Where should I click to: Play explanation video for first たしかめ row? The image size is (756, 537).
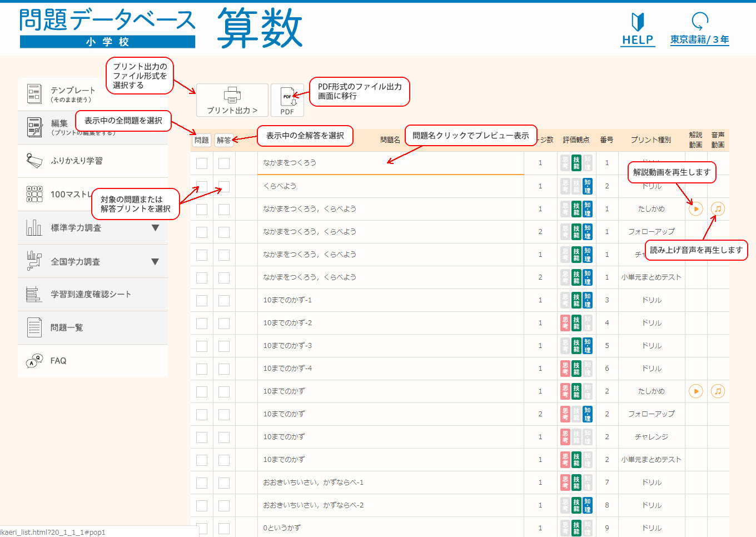695,209
